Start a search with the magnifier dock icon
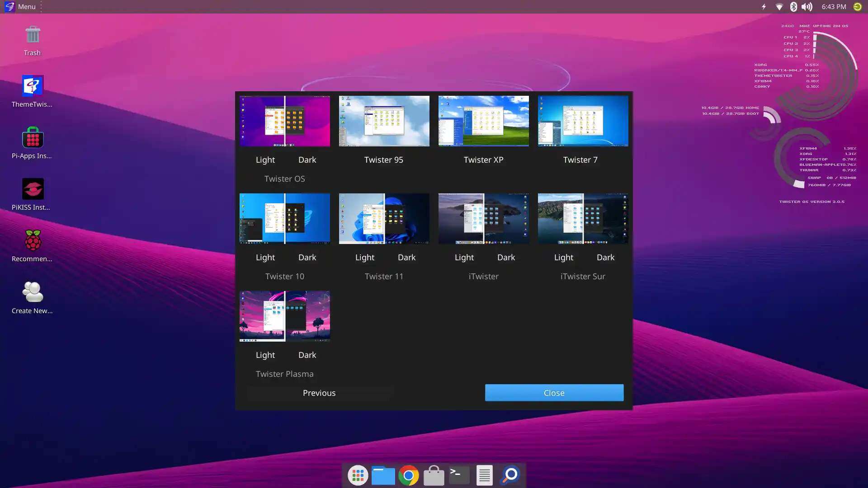Viewport: 868px width, 488px height. (x=509, y=475)
